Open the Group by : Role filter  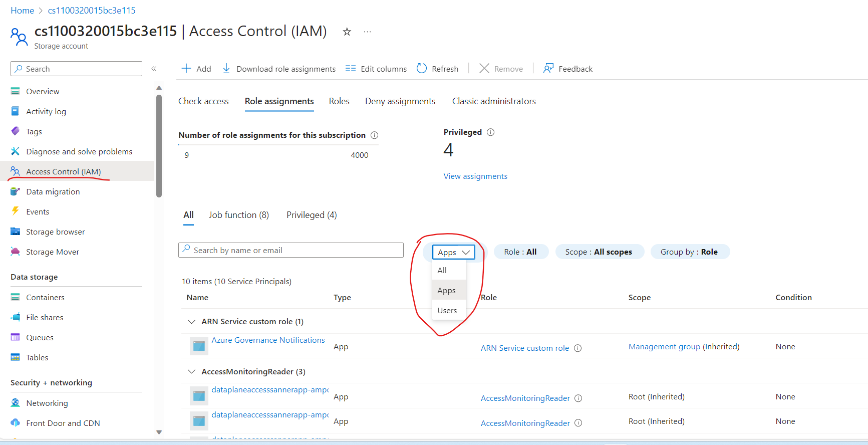[x=690, y=252]
